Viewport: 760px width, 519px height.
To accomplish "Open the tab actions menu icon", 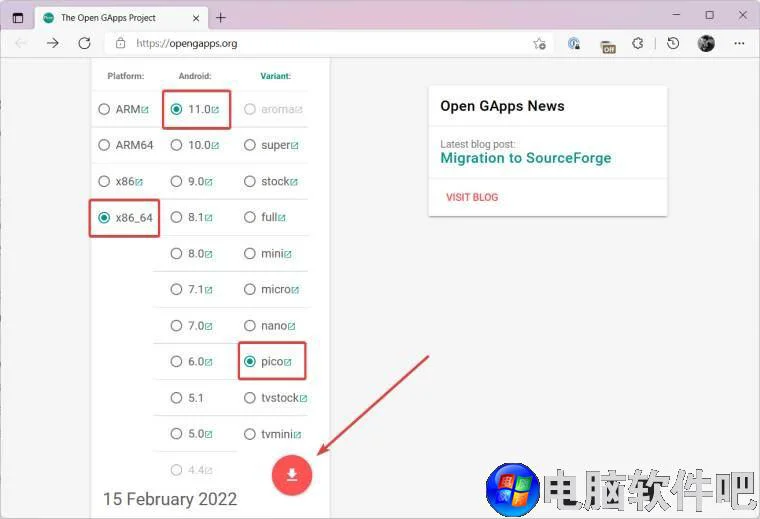I will 18,18.
